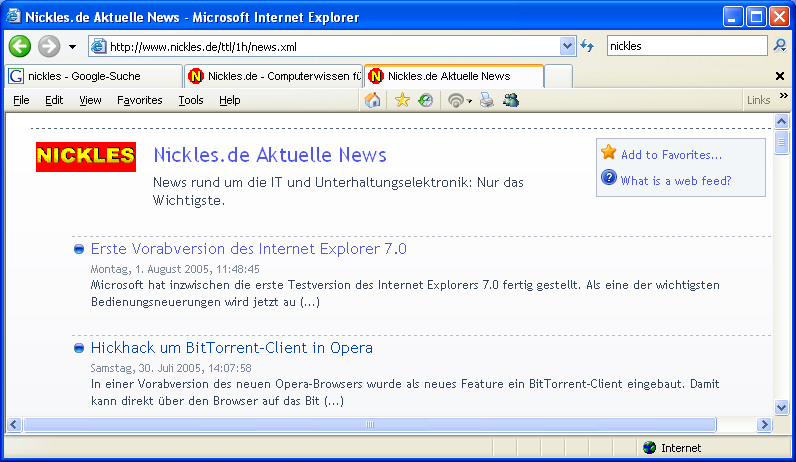This screenshot has width=796, height=462.
Task: Open the Help menu
Action: pyautogui.click(x=229, y=101)
